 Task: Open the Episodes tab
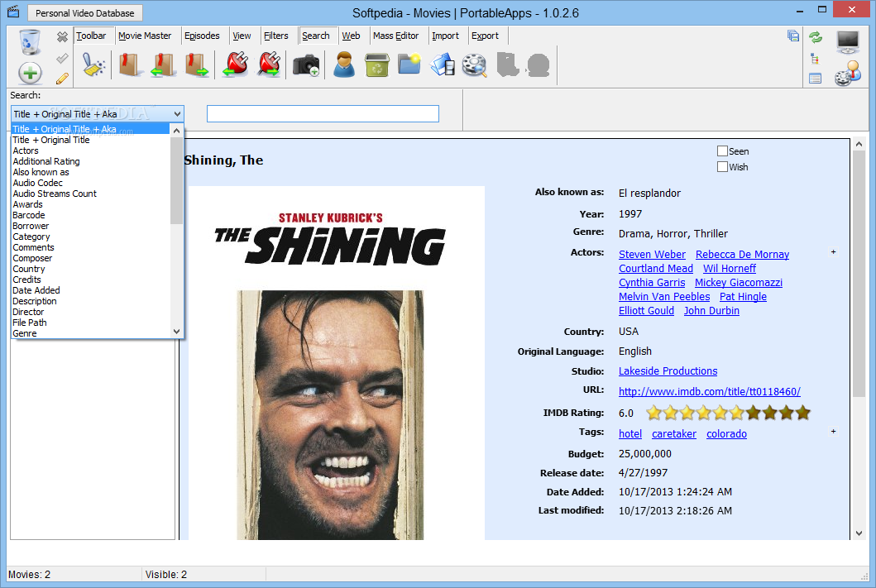[x=202, y=36]
